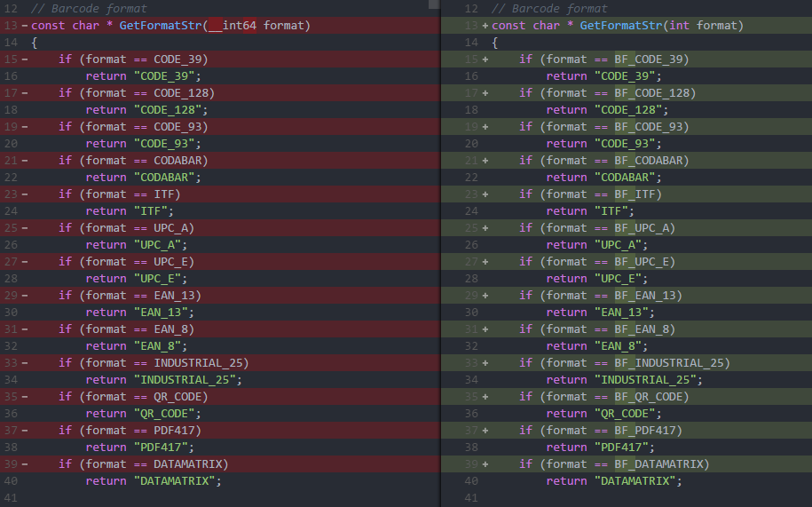Click 'BF_QR_CODE' on added line 35
812x507 pixels.
pos(649,396)
